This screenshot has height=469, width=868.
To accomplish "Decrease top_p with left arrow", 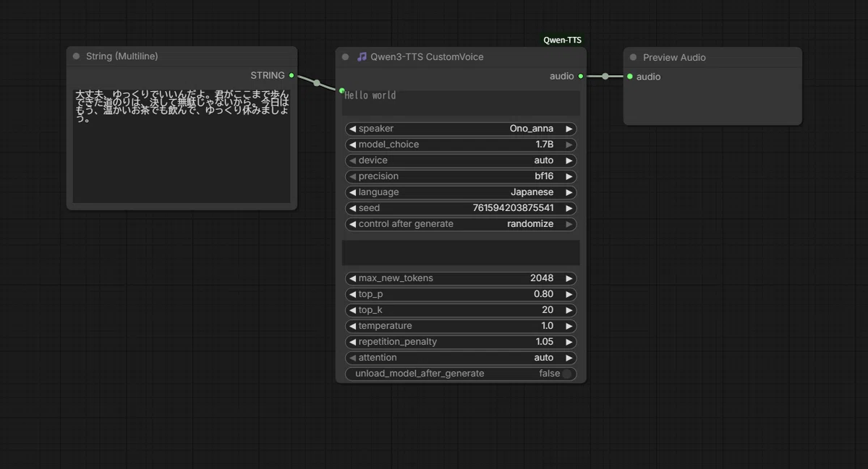I will 352,294.
